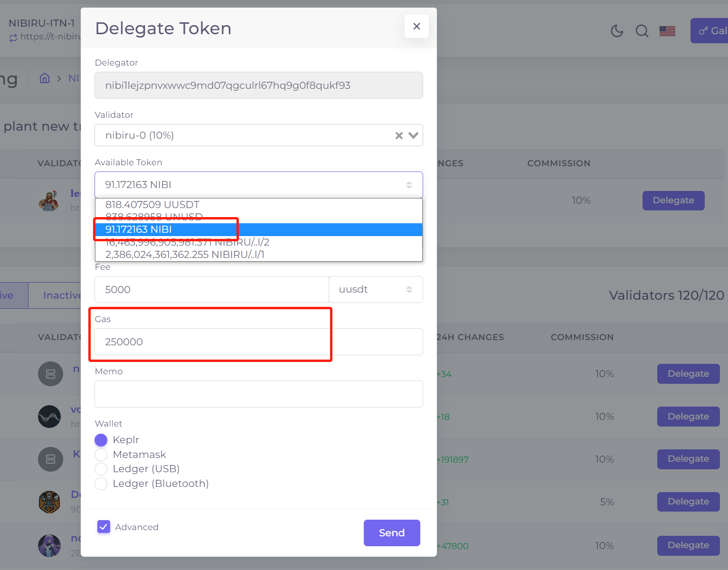Screen dimensions: 728x570
Task: Close the Delegate Token dialog
Action: (x=416, y=27)
